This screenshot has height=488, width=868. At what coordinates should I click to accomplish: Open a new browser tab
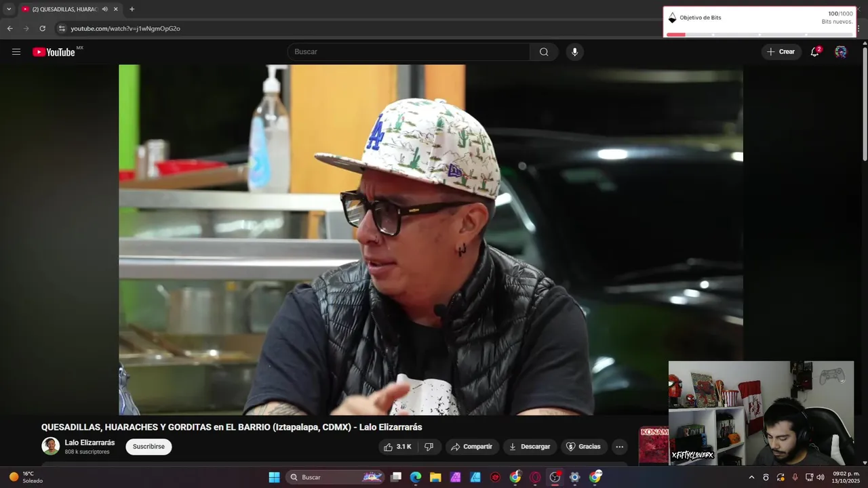click(132, 9)
